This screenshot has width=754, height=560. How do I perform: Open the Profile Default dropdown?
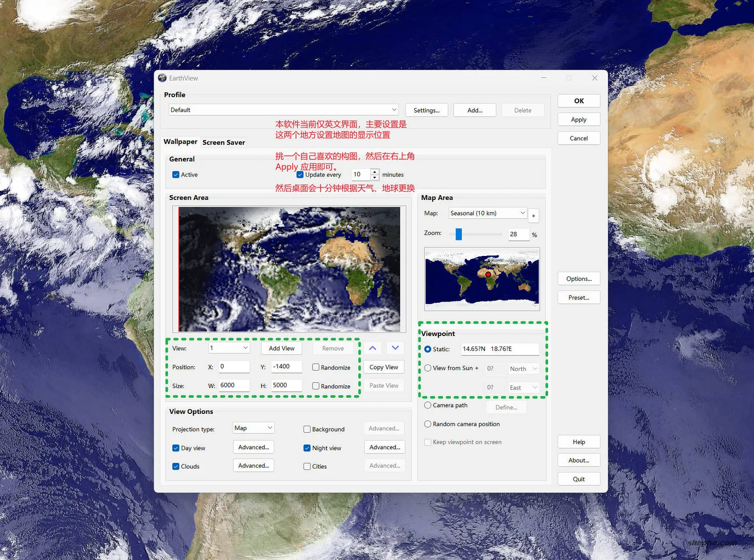[283, 110]
